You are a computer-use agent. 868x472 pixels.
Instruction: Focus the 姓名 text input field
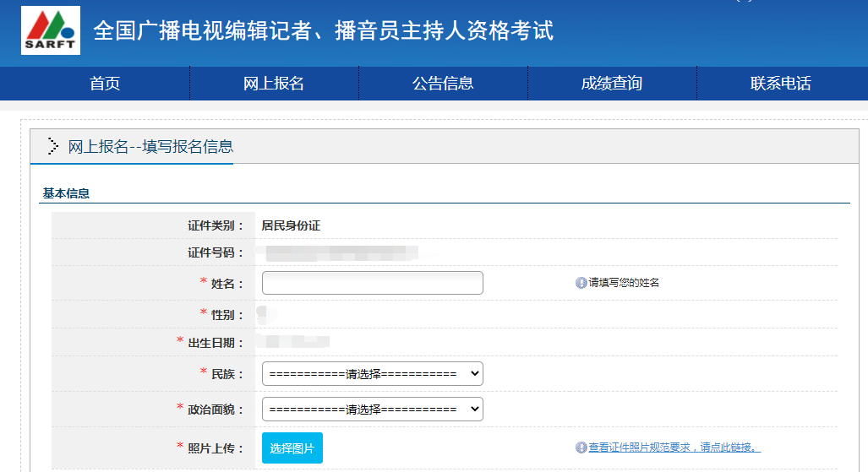[x=372, y=283]
